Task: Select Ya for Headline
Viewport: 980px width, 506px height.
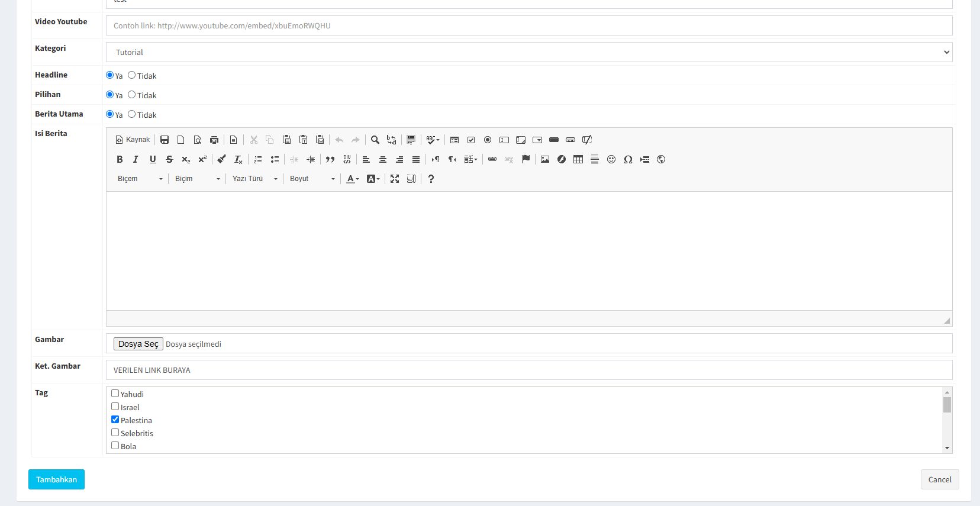Action: 109,75
